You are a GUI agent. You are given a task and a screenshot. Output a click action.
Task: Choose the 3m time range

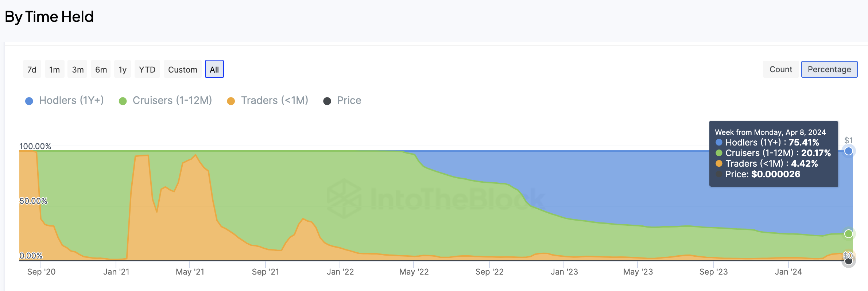[78, 69]
